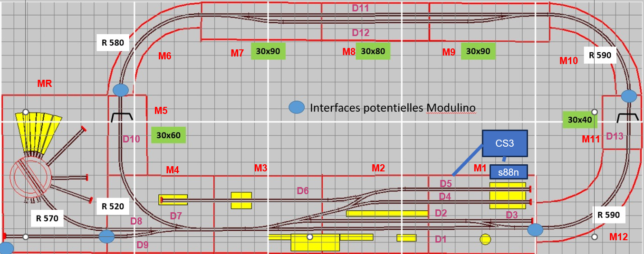Click the R 580 radius label
The image size is (644, 254).
point(113,42)
